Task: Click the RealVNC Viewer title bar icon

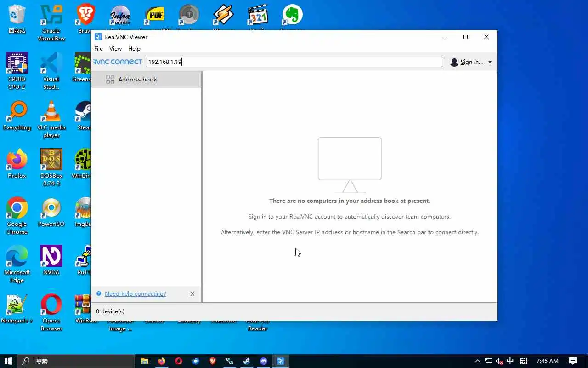Action: pos(98,37)
